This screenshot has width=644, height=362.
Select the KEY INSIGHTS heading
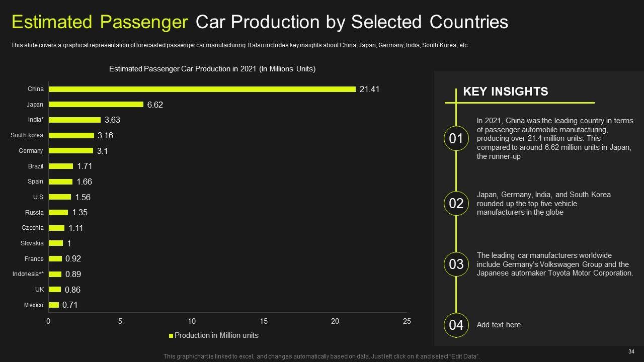[505, 92]
